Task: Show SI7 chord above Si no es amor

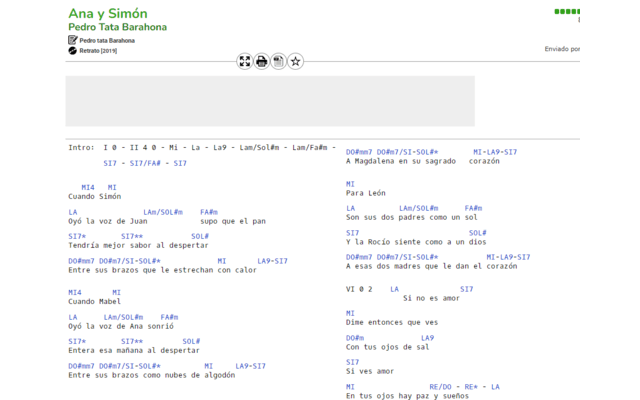Action: tap(467, 289)
